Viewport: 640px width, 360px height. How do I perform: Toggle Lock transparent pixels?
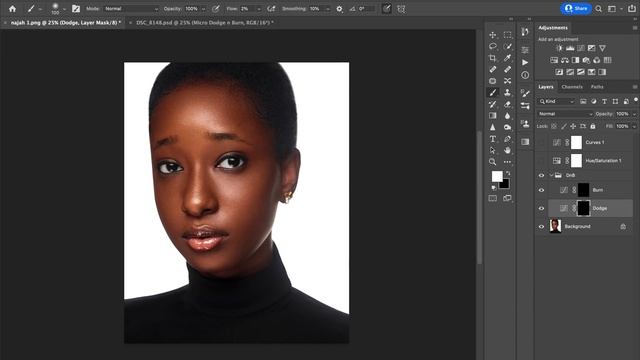coord(554,127)
